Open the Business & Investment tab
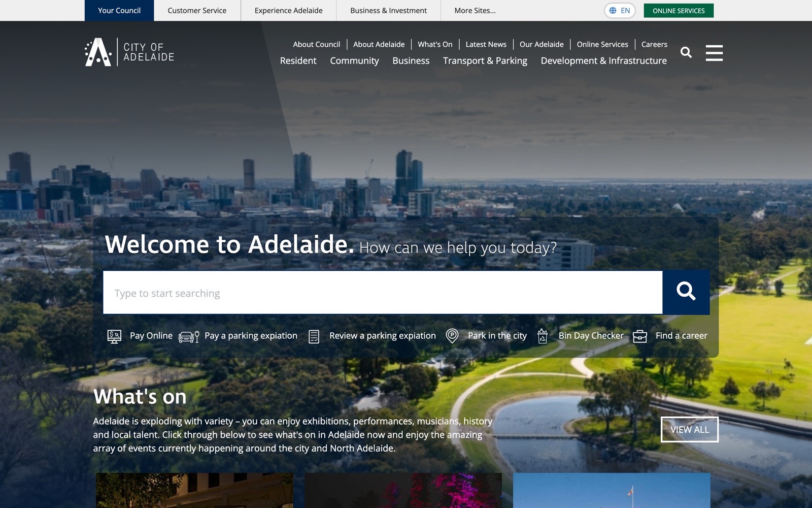Viewport: 812px width, 508px height. [x=388, y=11]
